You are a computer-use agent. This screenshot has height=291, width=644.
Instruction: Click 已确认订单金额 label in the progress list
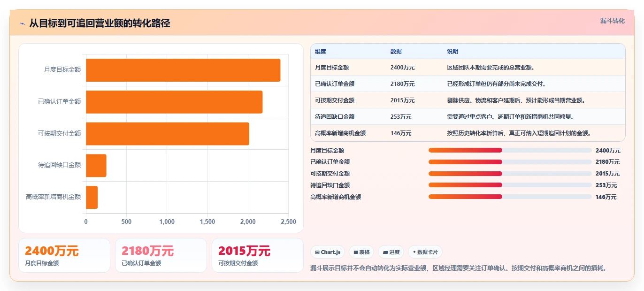(330, 162)
